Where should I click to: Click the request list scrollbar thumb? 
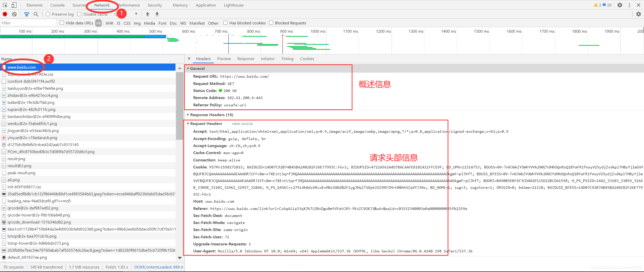pos(180,106)
